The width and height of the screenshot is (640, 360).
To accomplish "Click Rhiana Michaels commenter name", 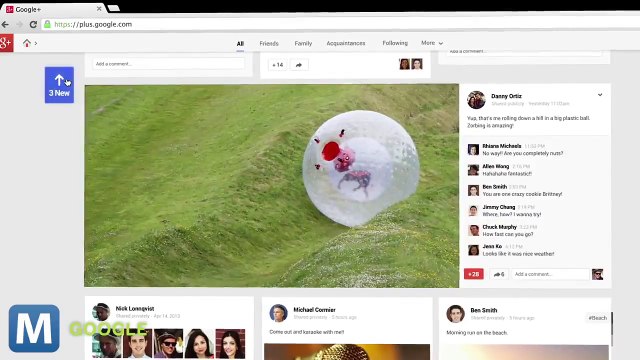I will (x=502, y=146).
